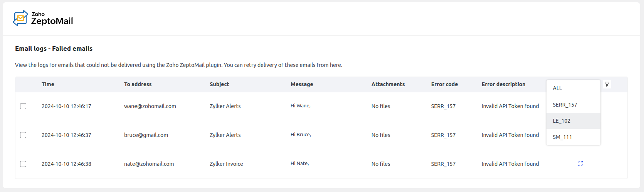Click the Zylker Invoice subject text
644x192 pixels.
(226, 164)
